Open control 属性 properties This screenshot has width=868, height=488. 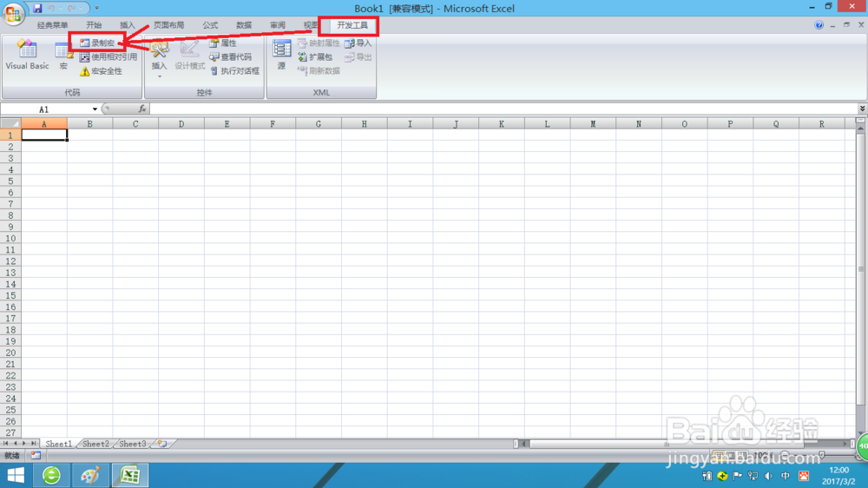[223, 43]
